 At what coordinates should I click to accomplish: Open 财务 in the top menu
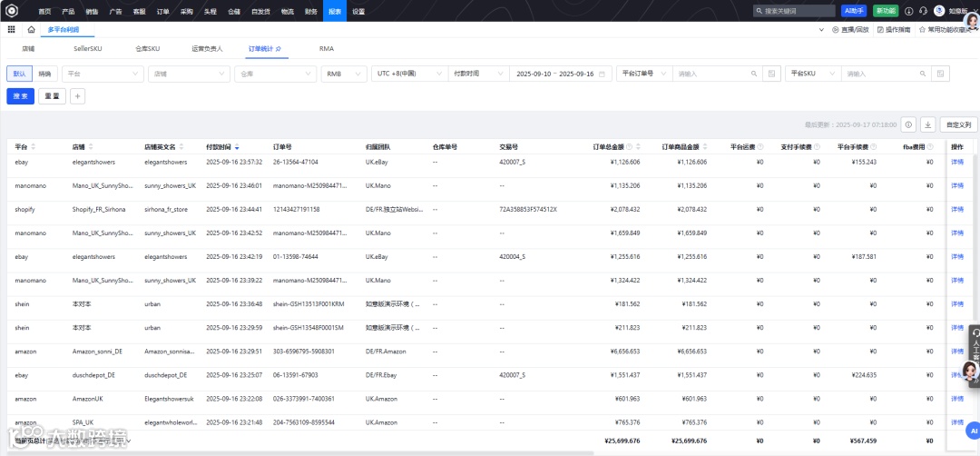point(310,11)
